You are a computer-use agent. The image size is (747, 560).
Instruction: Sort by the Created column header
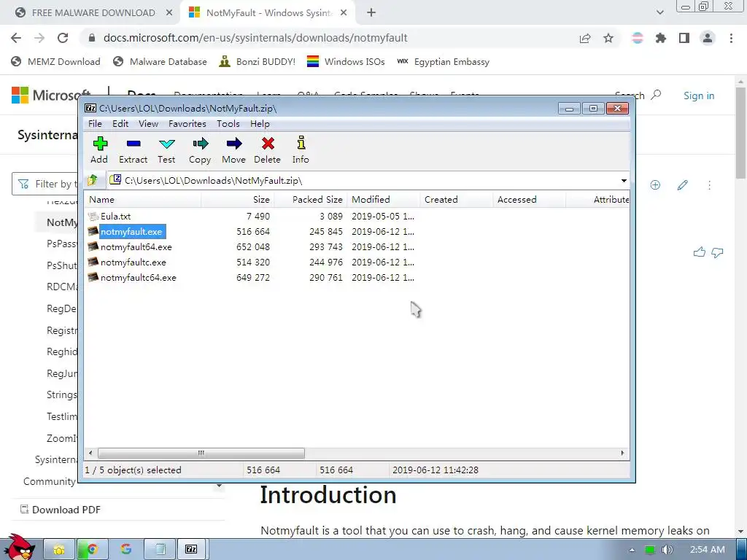tap(456, 200)
